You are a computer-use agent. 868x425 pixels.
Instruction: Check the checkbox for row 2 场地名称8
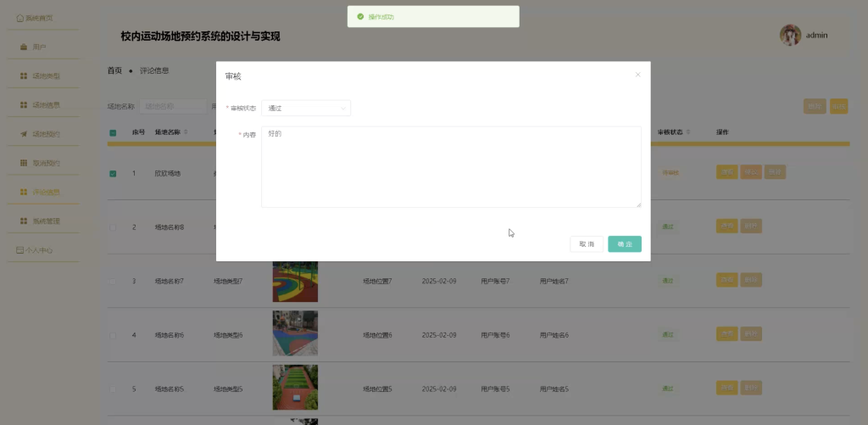113,227
